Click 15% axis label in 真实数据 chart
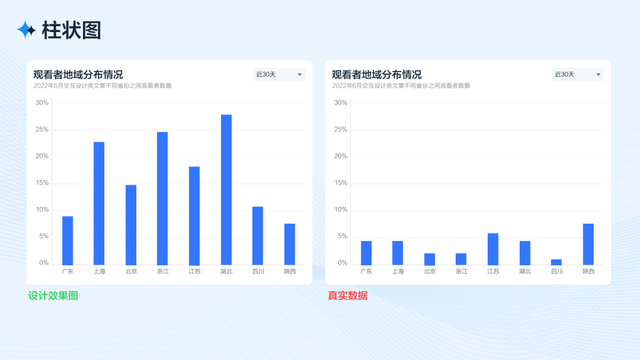The height and width of the screenshot is (360, 640). (x=341, y=182)
